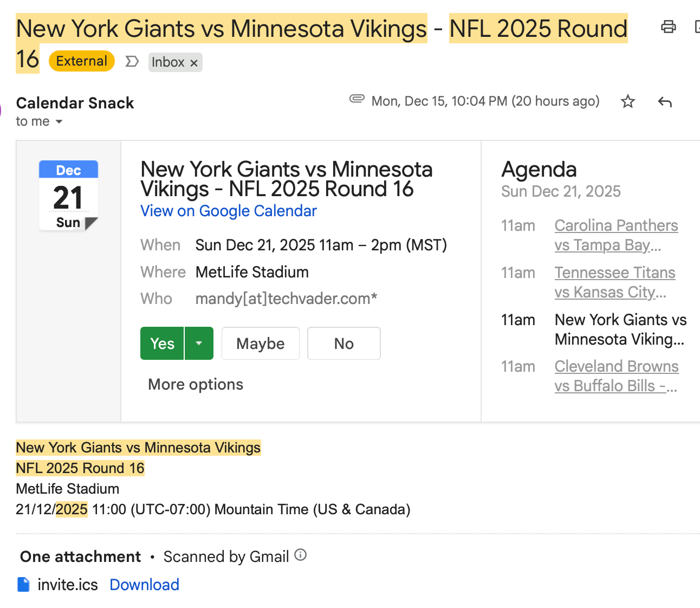Click the MetLife Stadium location in invite

point(252,272)
